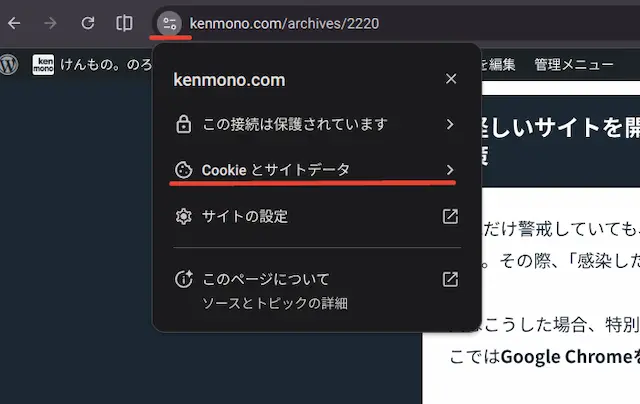Go back with the browser back arrow
The width and height of the screenshot is (640, 404).
tap(14, 23)
